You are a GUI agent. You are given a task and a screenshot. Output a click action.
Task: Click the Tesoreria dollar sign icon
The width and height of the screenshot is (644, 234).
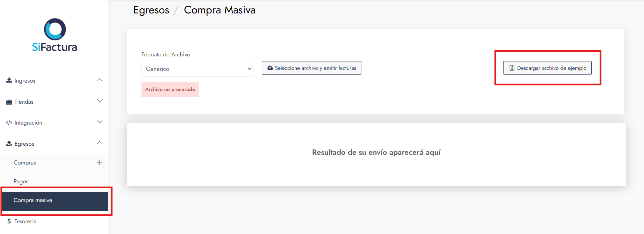tap(9, 221)
